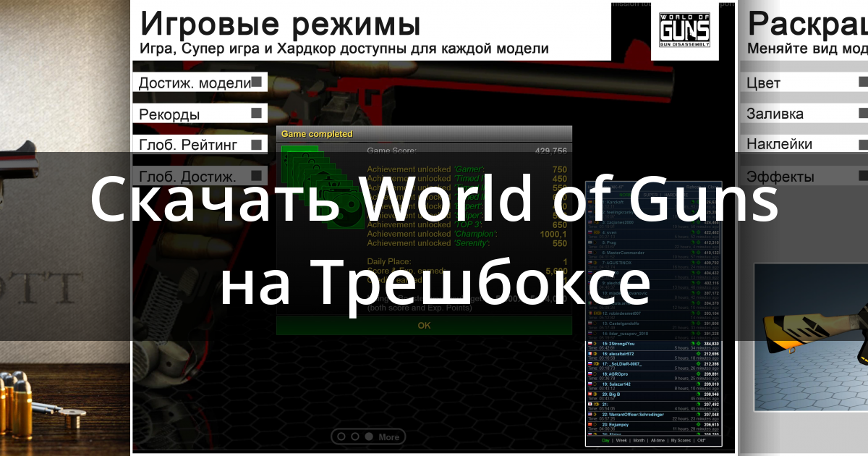The height and width of the screenshot is (456, 868).
Task: Open the Old* leaderboard tab
Action: (702, 441)
